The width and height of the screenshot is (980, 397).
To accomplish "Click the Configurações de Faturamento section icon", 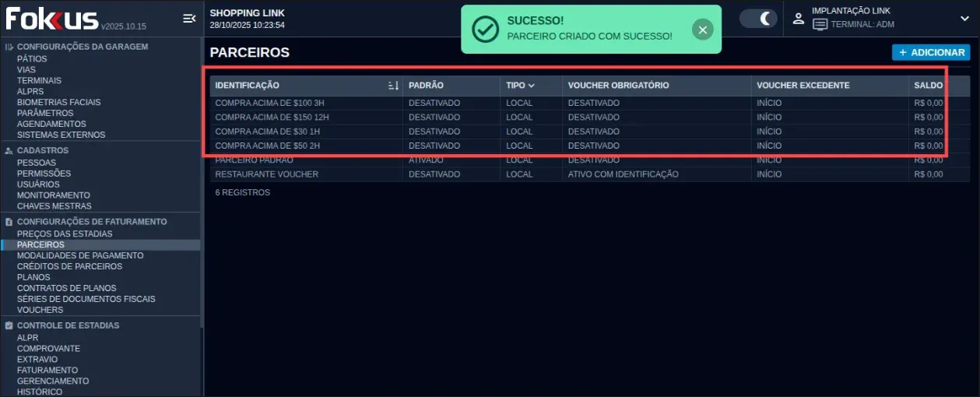I will tap(9, 222).
